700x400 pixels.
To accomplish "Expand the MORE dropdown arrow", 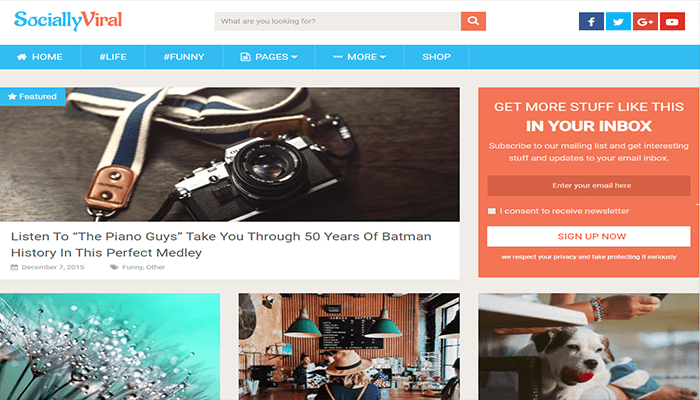I will [383, 57].
